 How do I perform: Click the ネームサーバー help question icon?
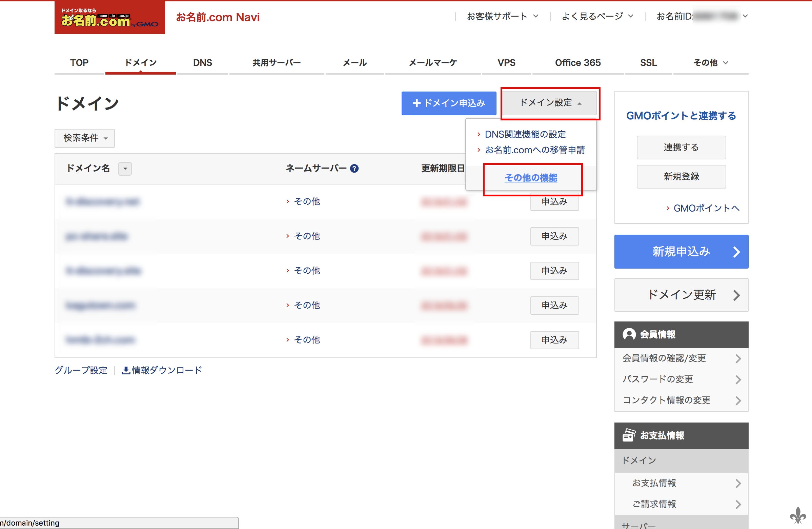click(354, 168)
